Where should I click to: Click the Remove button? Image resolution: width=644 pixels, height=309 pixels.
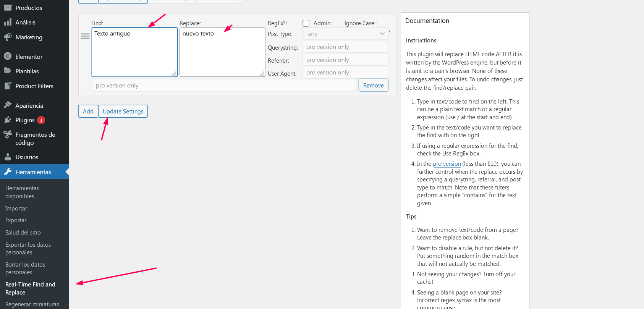pos(373,85)
